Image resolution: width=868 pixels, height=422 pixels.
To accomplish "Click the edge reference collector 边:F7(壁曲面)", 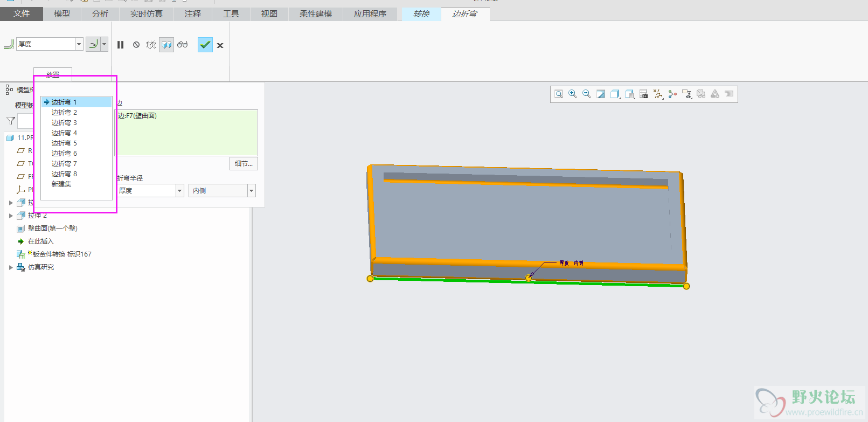I will pos(186,133).
